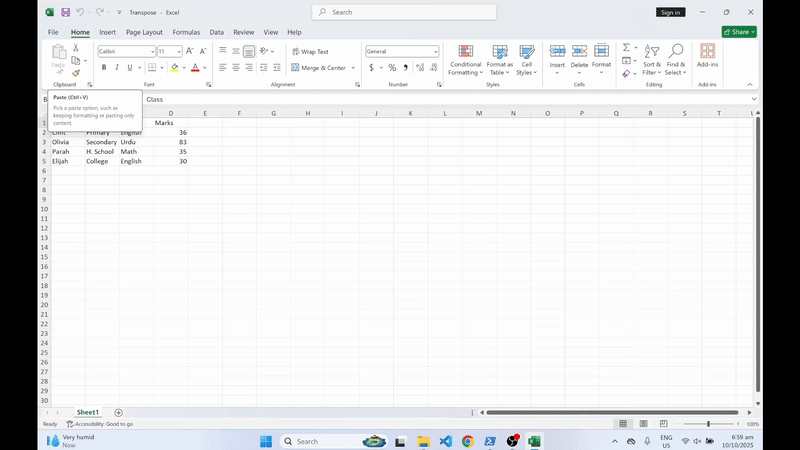
Task: Switch to the Data tab
Action: click(216, 32)
